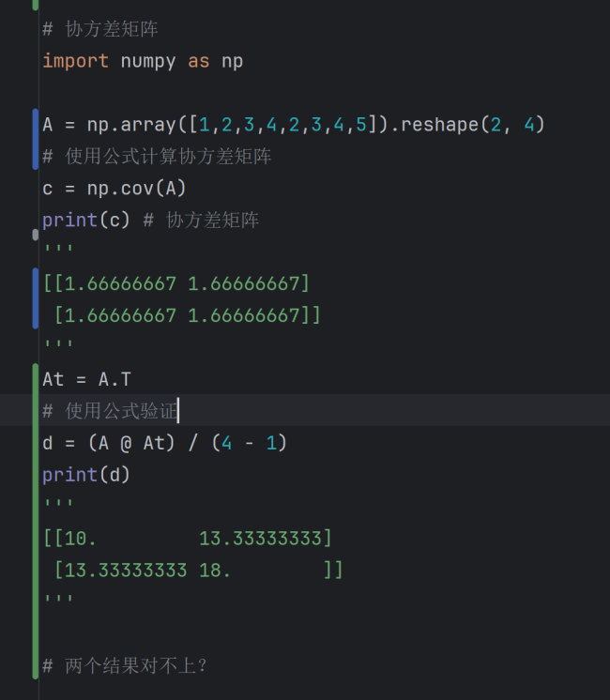
Task: Click the comment '# 使用公式计算协方差矩阵'
Action: pyautogui.click(x=157, y=157)
